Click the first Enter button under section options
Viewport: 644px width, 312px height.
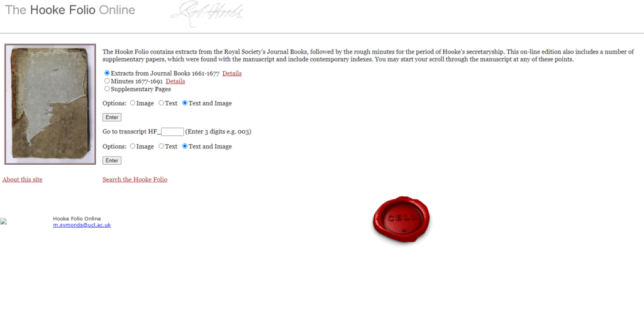(112, 118)
